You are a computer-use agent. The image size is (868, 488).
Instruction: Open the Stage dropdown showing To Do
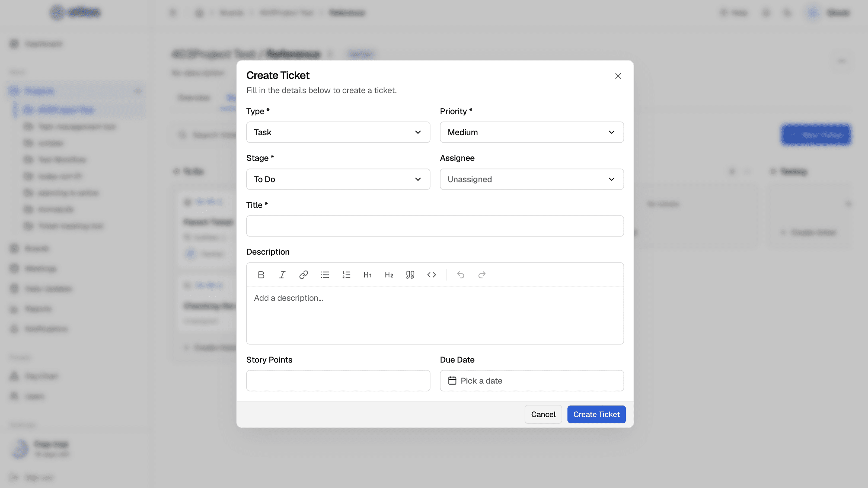338,179
